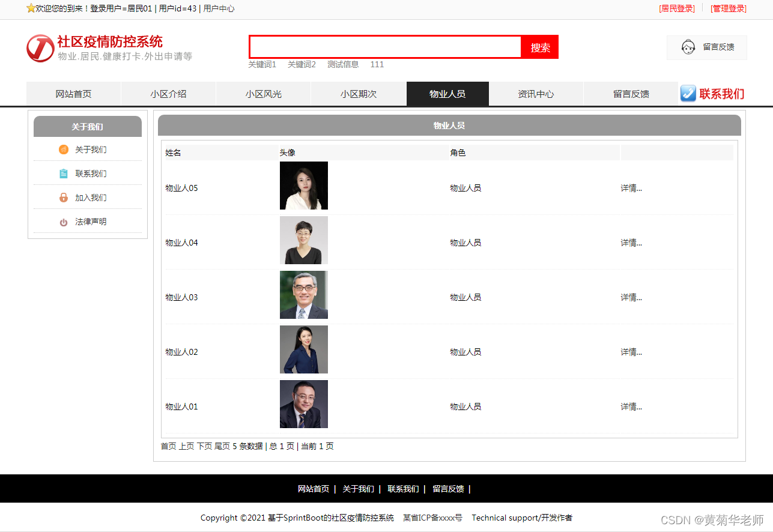
Task: Click the avatar photo of 物业人03
Action: (x=304, y=295)
